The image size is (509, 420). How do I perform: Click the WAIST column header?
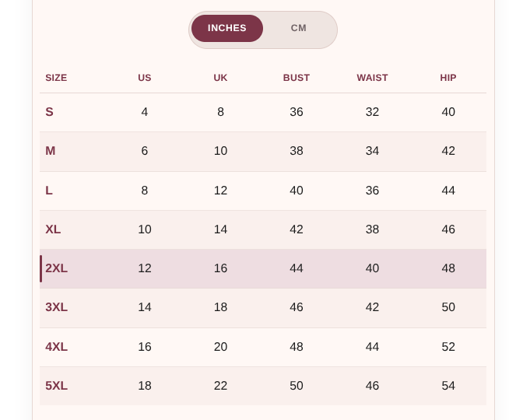tap(372, 78)
